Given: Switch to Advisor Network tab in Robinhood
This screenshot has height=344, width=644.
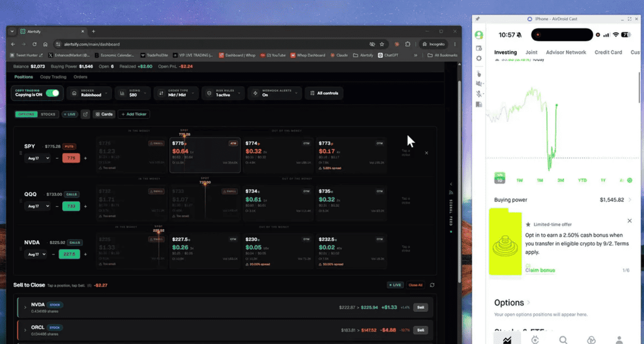Looking at the screenshot, I should pos(565,52).
